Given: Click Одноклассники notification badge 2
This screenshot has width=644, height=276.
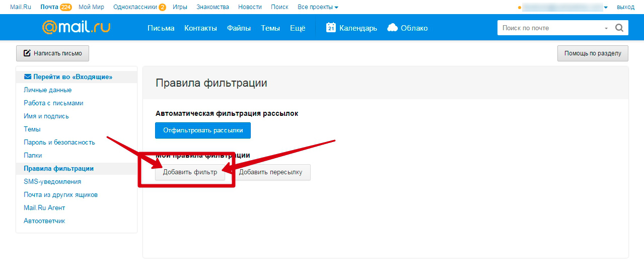Looking at the screenshot, I should (x=162, y=7).
